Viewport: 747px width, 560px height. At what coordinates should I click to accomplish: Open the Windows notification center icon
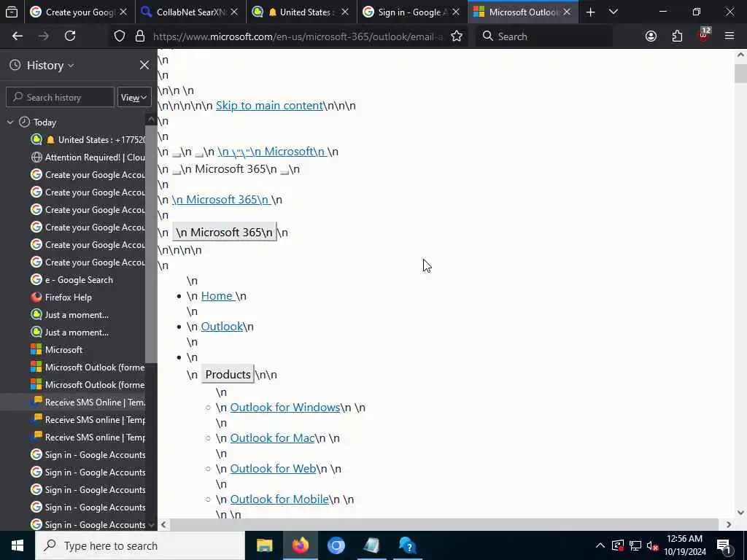[x=724, y=545]
